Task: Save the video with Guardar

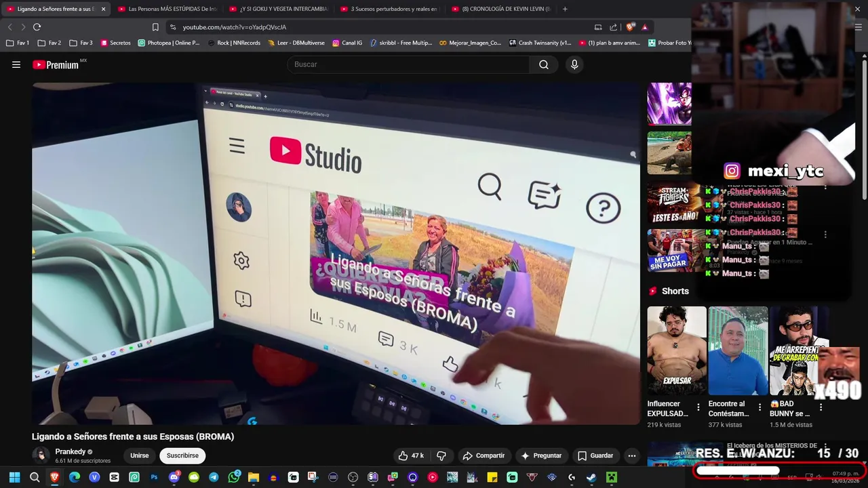Action: (595, 455)
